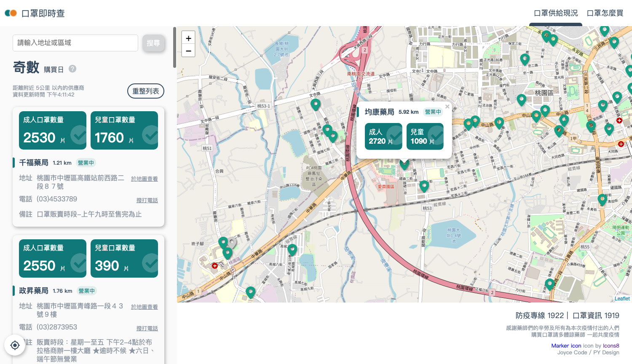Image resolution: width=632 pixels, height=364 pixels.
Task: Select the pharmacy marker near 高城 area
Action: pyautogui.click(x=292, y=250)
